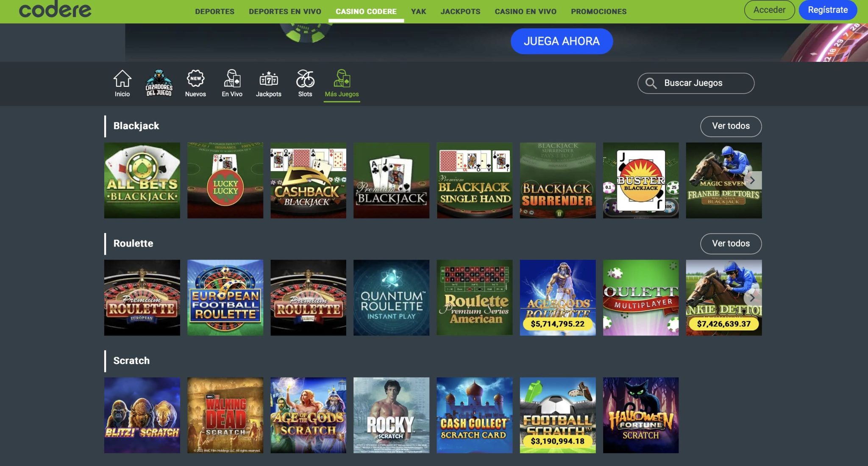The image size is (868, 466).
Task: Advance the Roulette carousel with the right arrow
Action: (x=752, y=298)
